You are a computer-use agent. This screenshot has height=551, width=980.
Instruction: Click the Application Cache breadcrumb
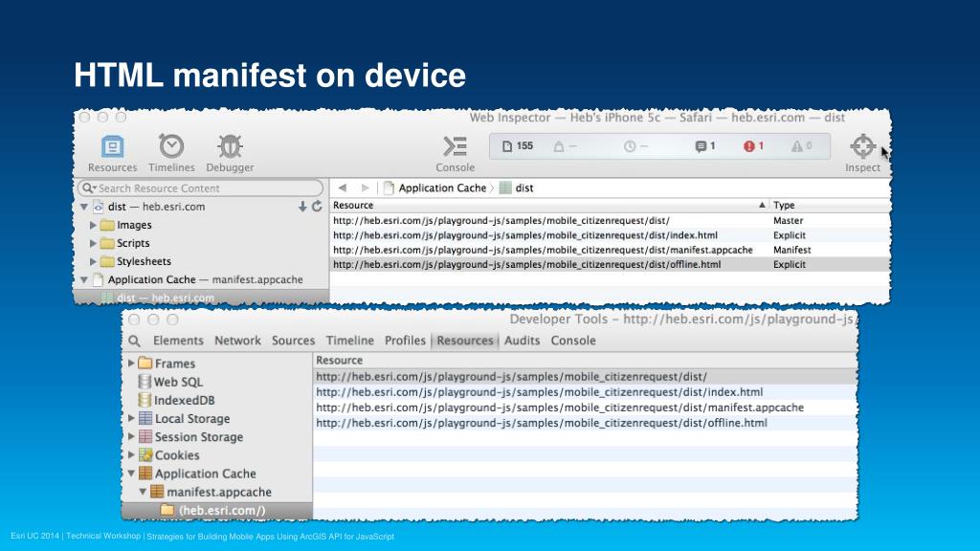(x=435, y=188)
